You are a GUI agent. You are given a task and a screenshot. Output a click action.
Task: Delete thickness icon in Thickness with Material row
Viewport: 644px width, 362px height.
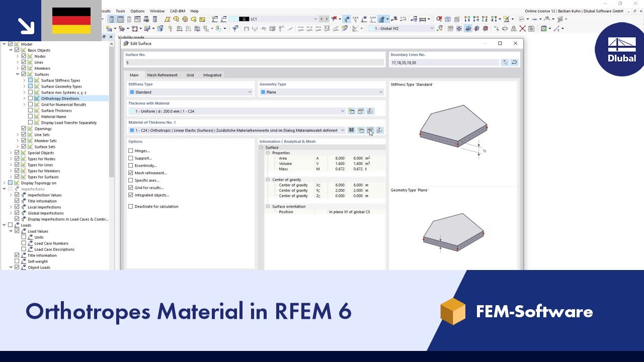tap(370, 111)
